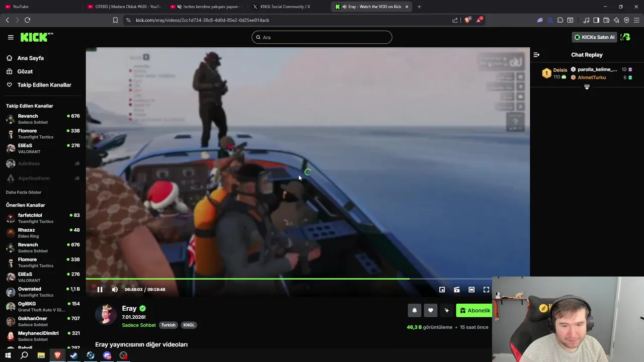Open the MeyhaneciDimitri channel in the sidebar
Screen dimensions: 644x362
pos(43,336)
